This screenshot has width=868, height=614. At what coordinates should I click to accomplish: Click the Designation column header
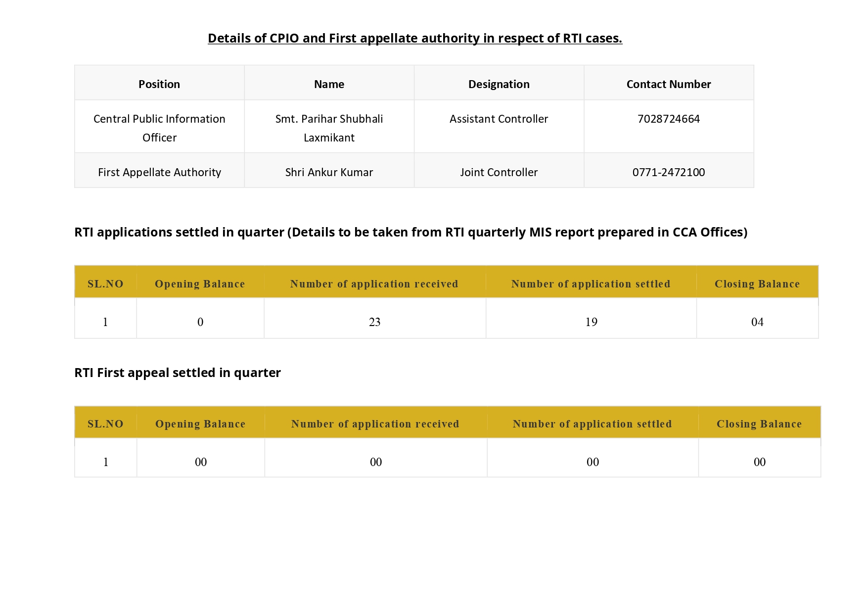[x=499, y=84]
